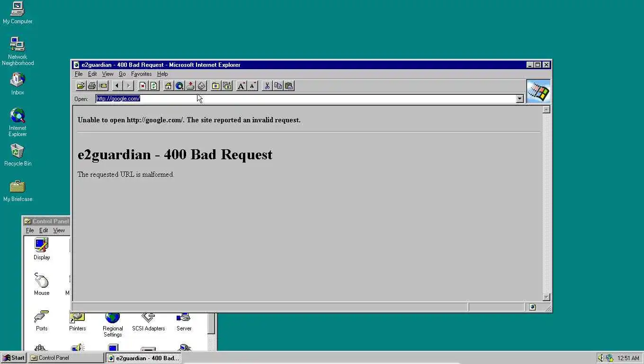The width and height of the screenshot is (644, 364).
Task: Select the Internet Explorer desktop icon
Action: (x=18, y=122)
